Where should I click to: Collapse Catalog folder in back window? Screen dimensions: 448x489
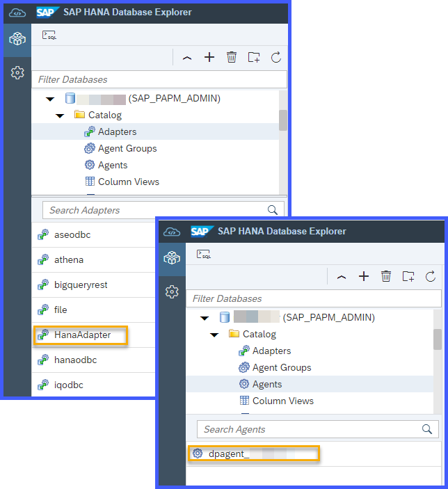pos(60,116)
